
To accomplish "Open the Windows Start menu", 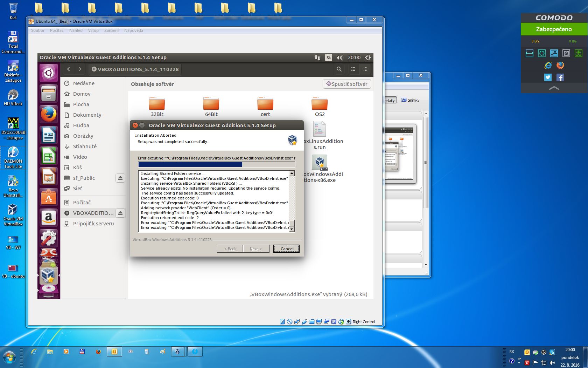I will [9, 357].
